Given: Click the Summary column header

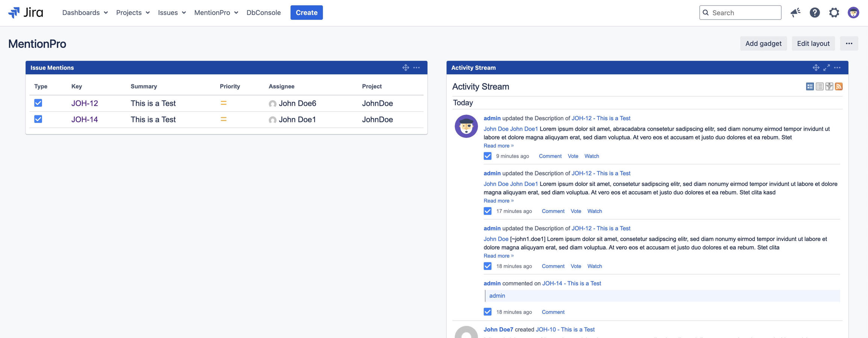Looking at the screenshot, I should tap(144, 86).
